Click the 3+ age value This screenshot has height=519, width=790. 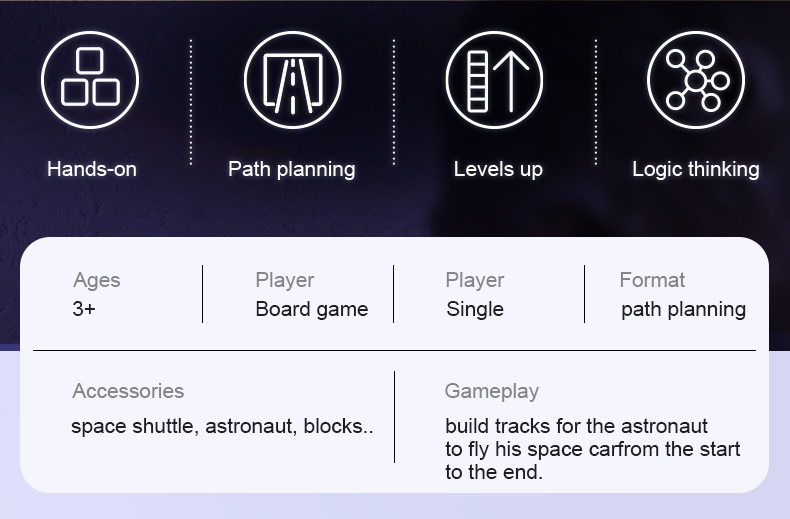(84, 309)
